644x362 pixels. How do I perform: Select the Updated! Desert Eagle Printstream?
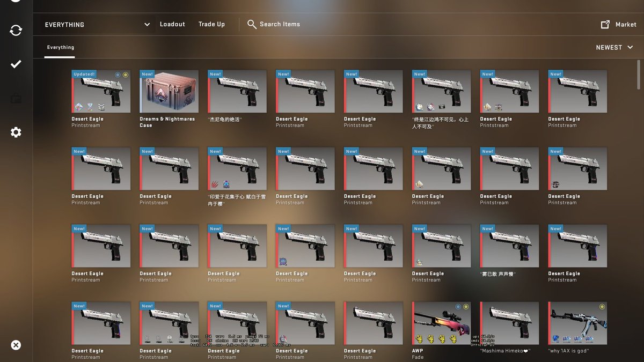101,91
